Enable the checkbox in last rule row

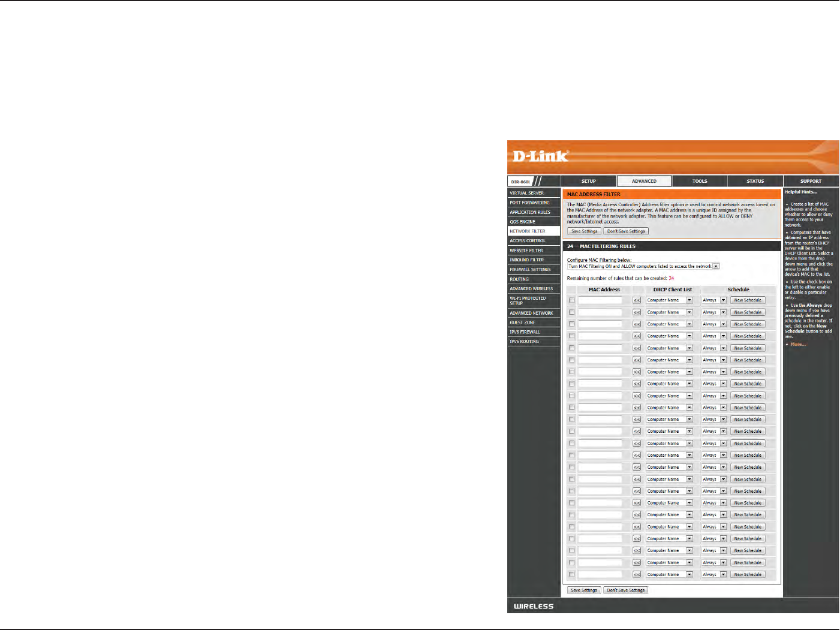tap(571, 575)
